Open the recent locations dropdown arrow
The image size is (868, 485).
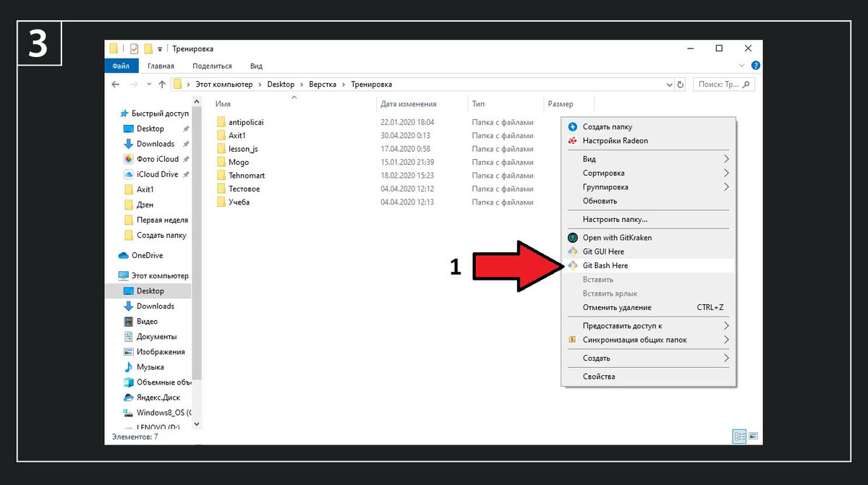tap(148, 85)
